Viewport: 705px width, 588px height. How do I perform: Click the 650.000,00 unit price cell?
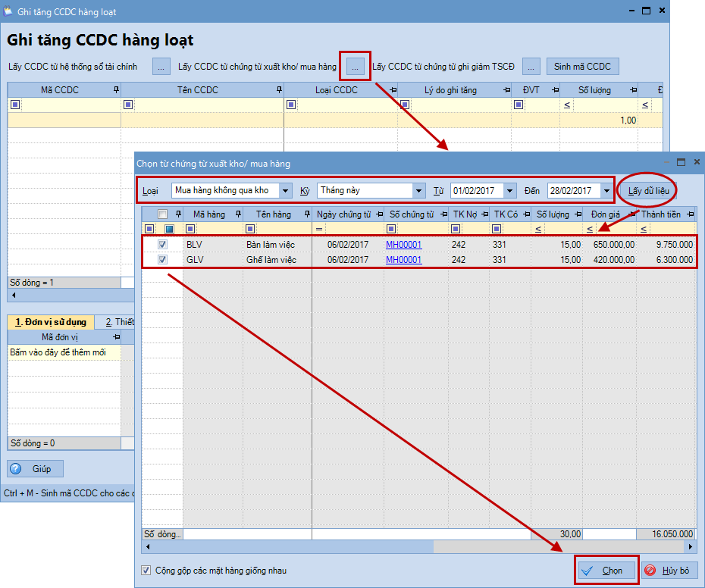click(609, 245)
